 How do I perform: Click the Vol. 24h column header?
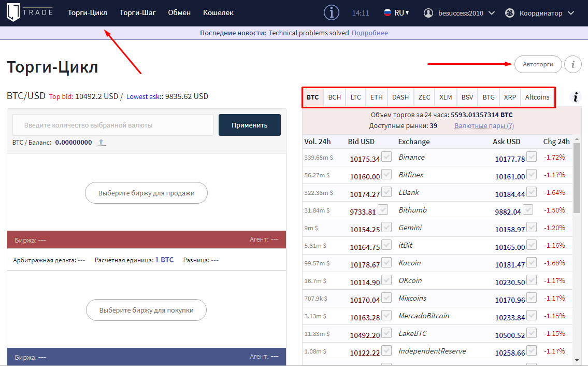317,142
